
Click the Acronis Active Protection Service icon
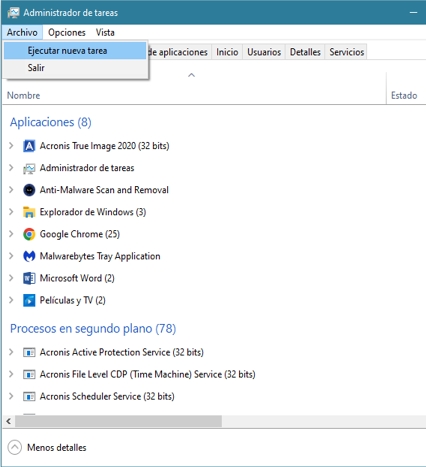tap(29, 352)
